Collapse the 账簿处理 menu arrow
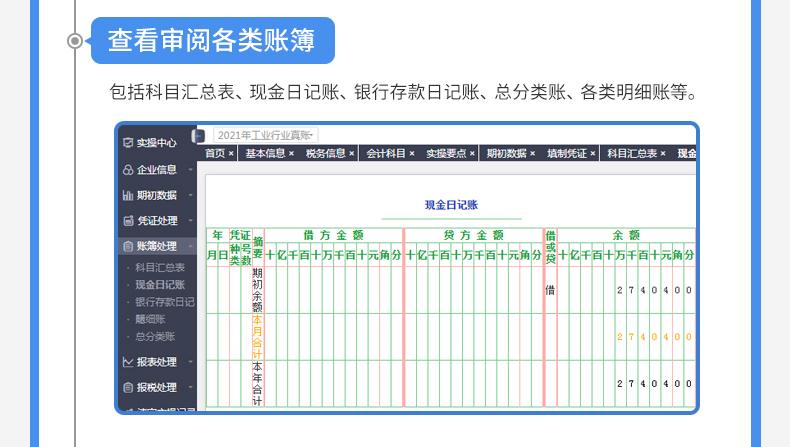The width and height of the screenshot is (790, 447). (190, 246)
